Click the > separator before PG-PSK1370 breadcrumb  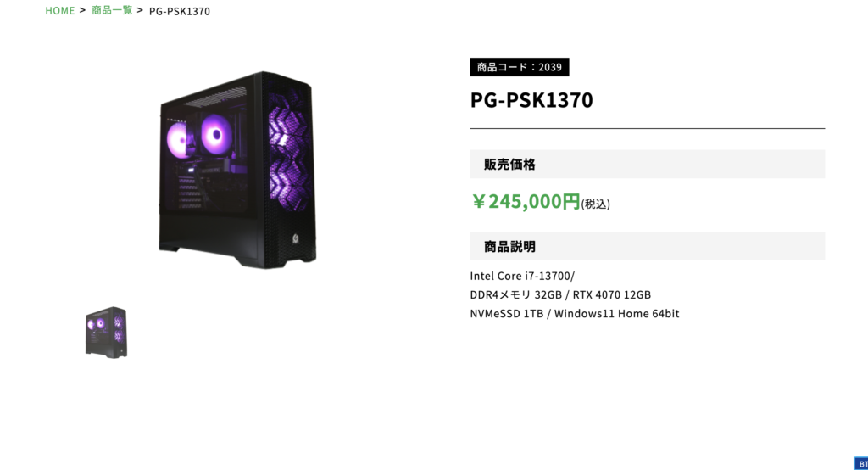click(140, 10)
